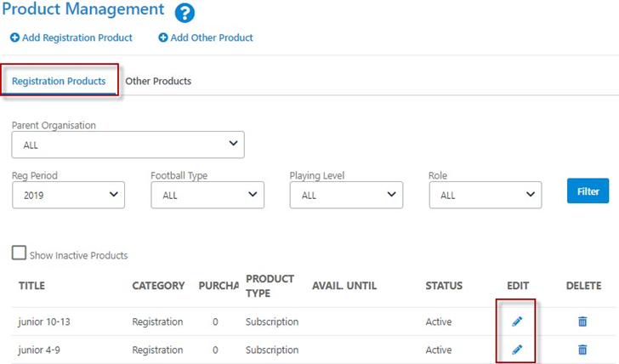Click the plus icon beside Add Registration Product
This screenshot has width=619, height=364.
(x=14, y=37)
